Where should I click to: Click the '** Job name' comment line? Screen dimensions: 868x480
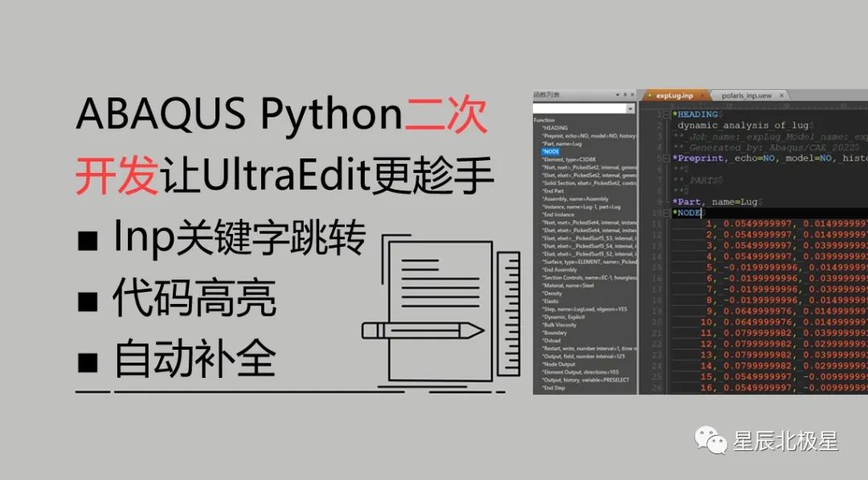pos(770,137)
